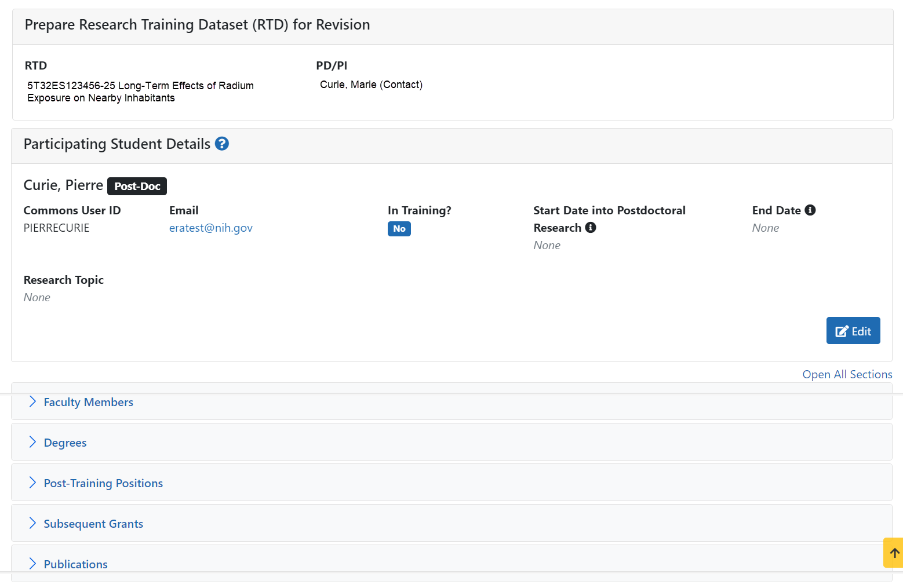Image resolution: width=903 pixels, height=588 pixels.
Task: Click Open All Sections link
Action: click(847, 374)
